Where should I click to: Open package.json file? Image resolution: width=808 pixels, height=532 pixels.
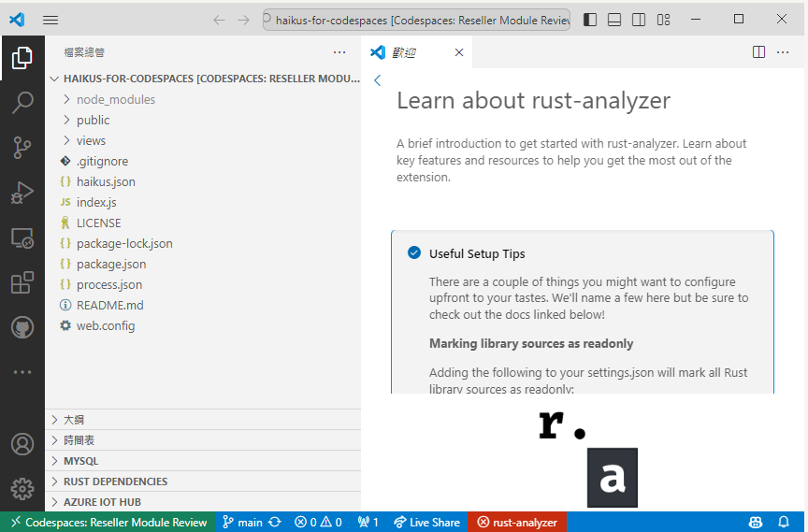204,265
